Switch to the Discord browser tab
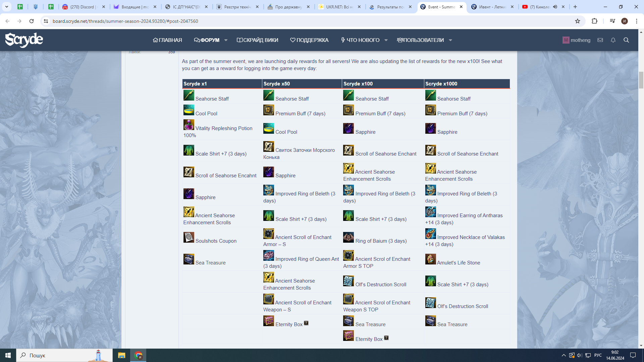 (x=82, y=7)
